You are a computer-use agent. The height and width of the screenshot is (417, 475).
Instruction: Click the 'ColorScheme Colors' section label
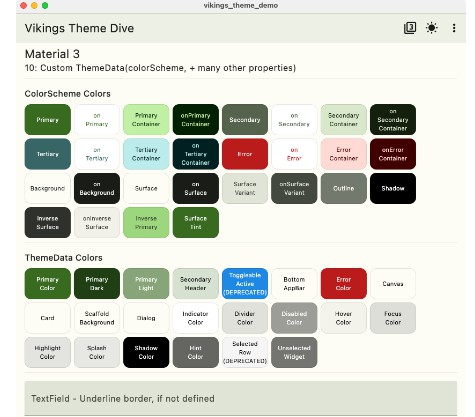(x=68, y=94)
